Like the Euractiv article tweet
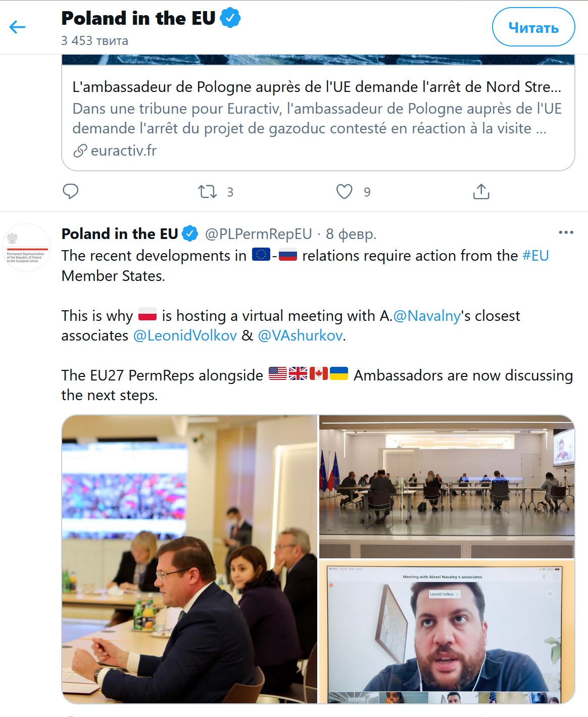 click(344, 192)
